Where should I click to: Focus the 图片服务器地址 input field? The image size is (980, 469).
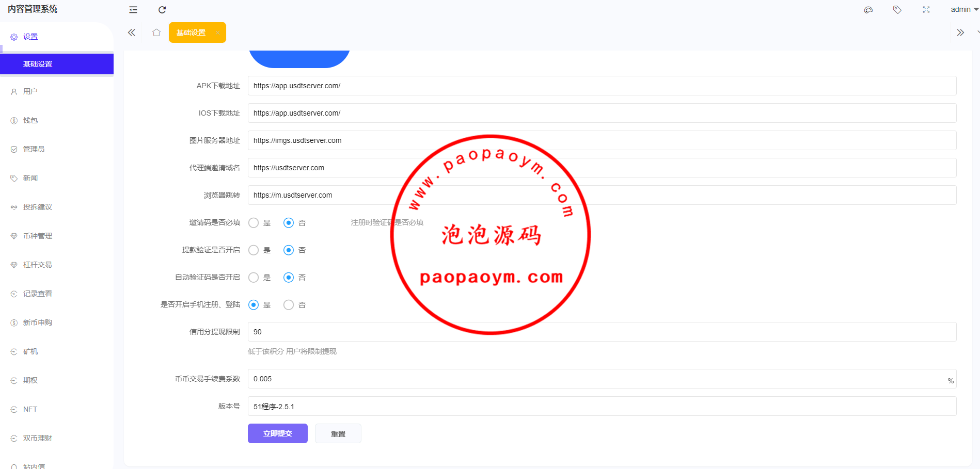point(602,140)
